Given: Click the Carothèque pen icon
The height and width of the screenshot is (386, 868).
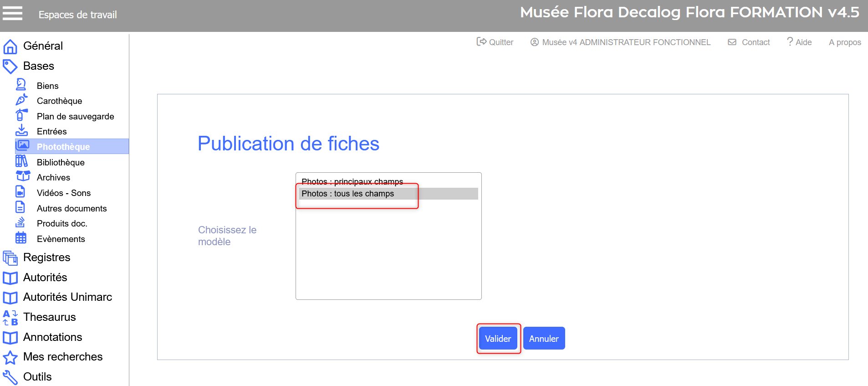Looking at the screenshot, I should 21,100.
